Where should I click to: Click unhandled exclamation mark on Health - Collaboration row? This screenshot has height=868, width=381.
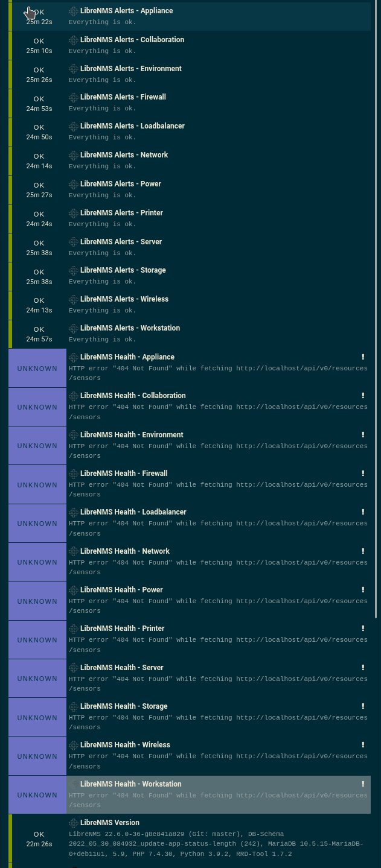pos(363,396)
